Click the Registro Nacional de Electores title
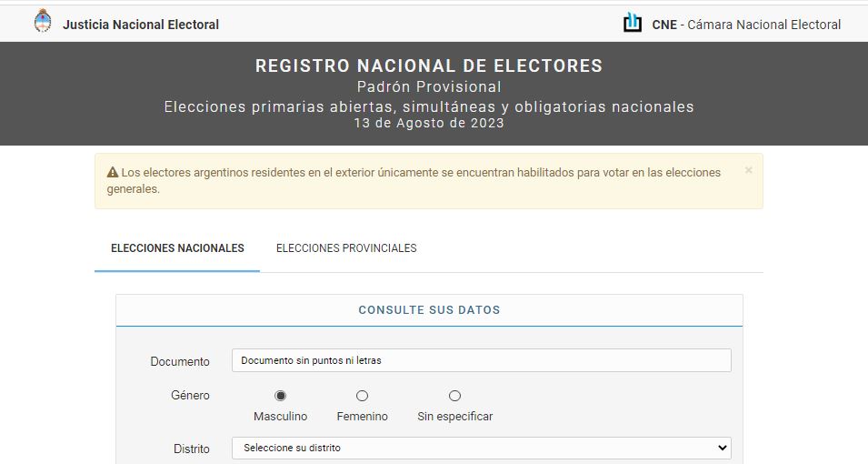The width and height of the screenshot is (868, 464). tap(429, 66)
